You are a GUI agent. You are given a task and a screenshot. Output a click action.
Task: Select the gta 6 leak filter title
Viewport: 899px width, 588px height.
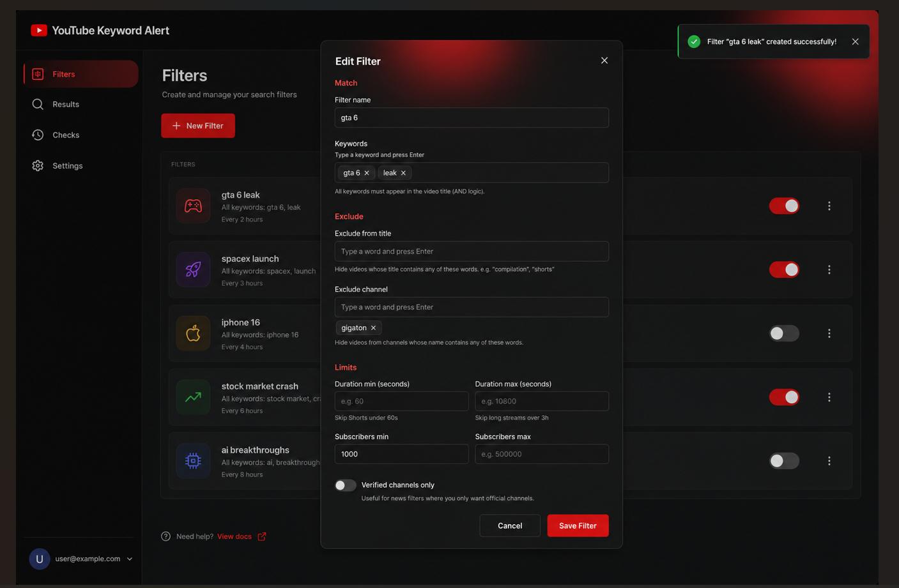(241, 195)
